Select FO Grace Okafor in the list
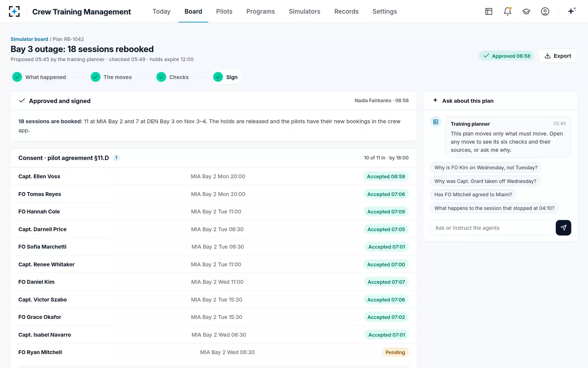588x368 pixels. (40, 317)
